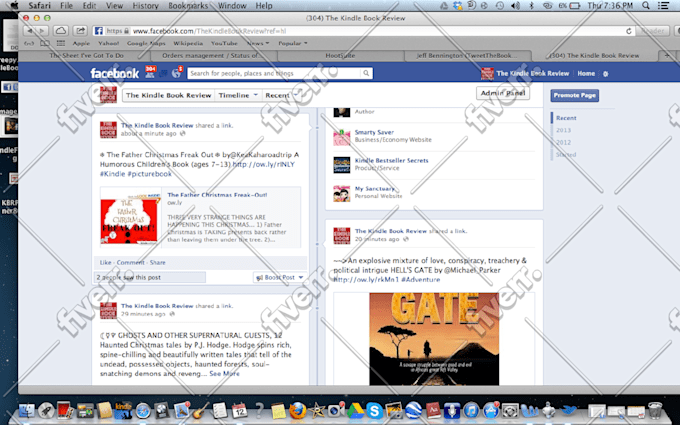This screenshot has width=680, height=425.
Task: Open the Top Sites grid icon
Action: 61,43
